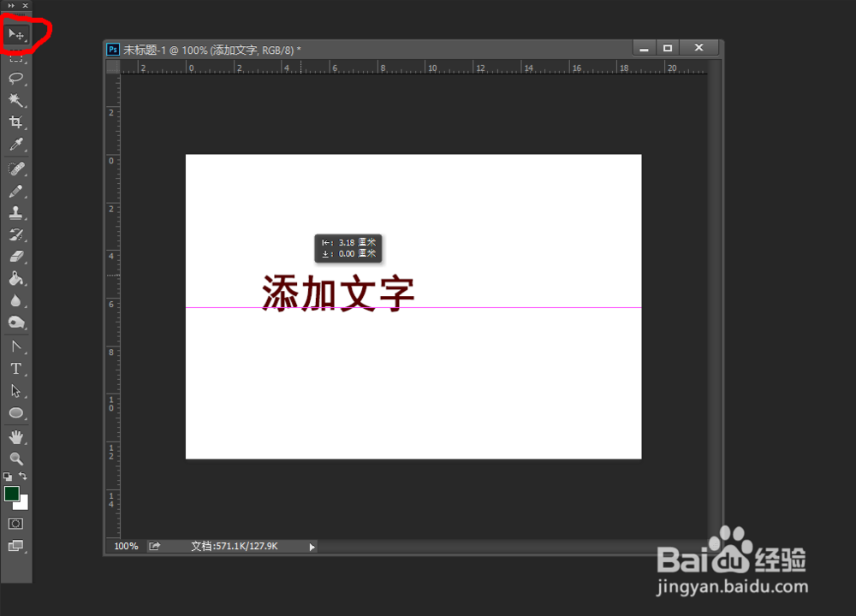Select the Zoom tool

(x=17, y=459)
